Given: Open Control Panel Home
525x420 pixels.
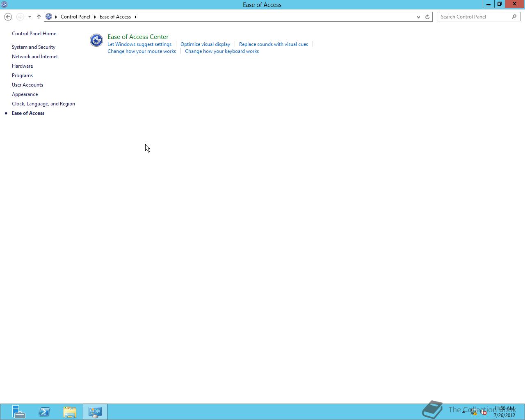Looking at the screenshot, I should [34, 34].
